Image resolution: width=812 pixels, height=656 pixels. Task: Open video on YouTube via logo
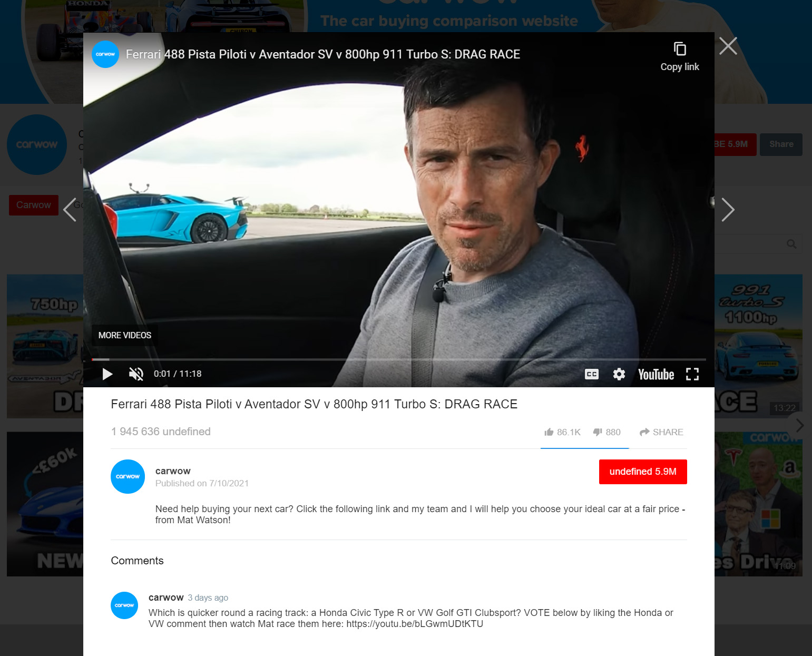pos(656,374)
